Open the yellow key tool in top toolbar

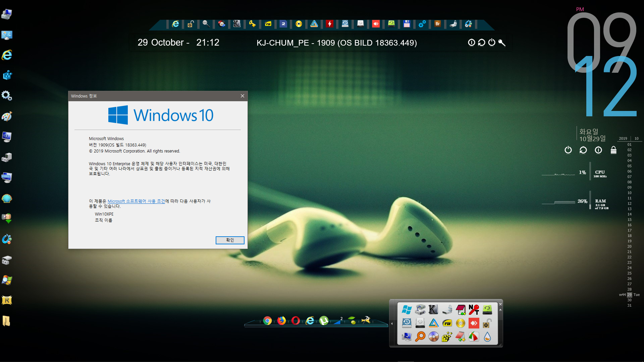(x=252, y=24)
